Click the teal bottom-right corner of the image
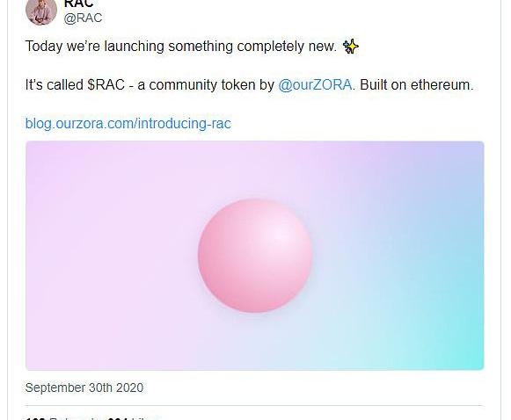Image resolution: width=511 pixels, height=420 pixels. [463, 351]
